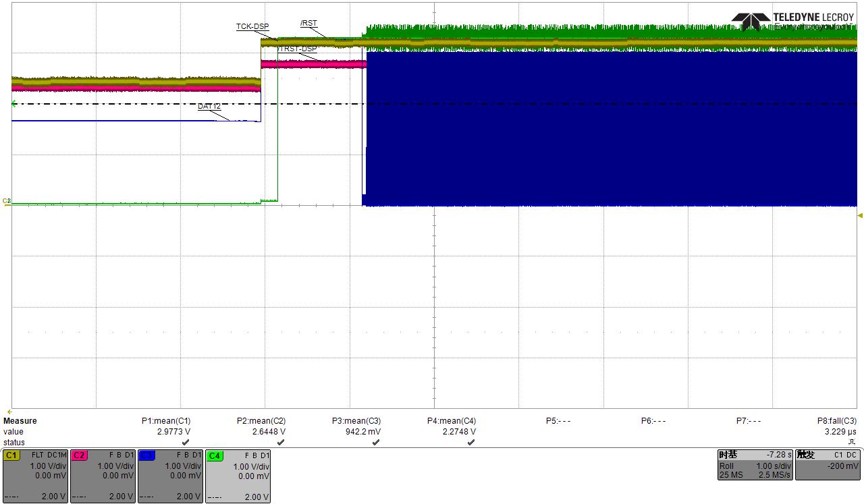Image resolution: width=864 pixels, height=504 pixels.
Task: Click the status checkmark under P2
Action: click(281, 443)
